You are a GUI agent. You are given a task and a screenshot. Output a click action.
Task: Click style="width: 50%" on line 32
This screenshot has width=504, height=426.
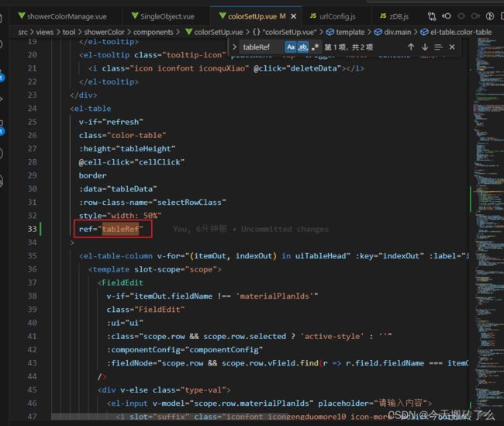[120, 216]
